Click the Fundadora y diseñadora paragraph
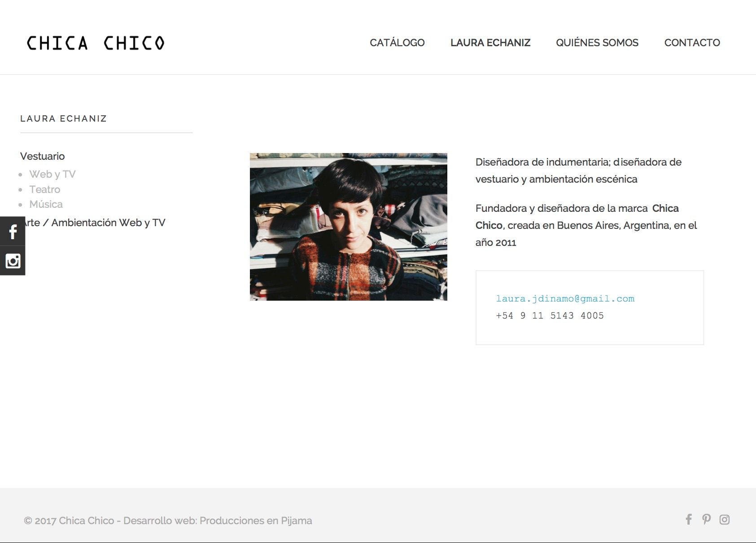This screenshot has width=756, height=543. pyautogui.click(x=586, y=225)
